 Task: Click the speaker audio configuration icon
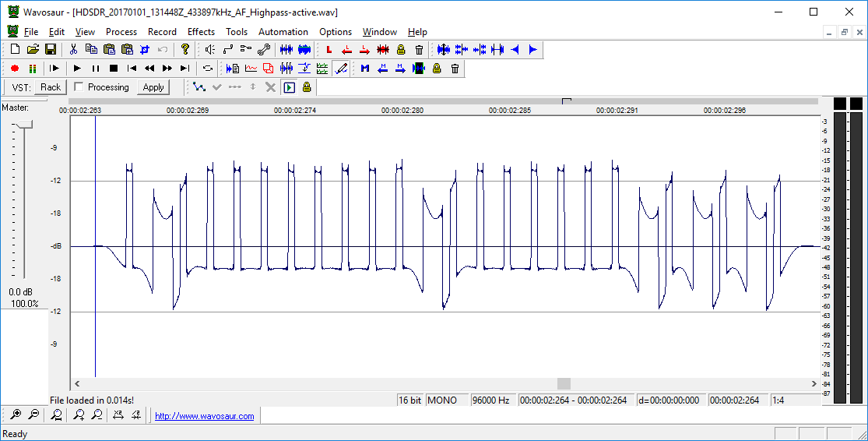(x=210, y=49)
